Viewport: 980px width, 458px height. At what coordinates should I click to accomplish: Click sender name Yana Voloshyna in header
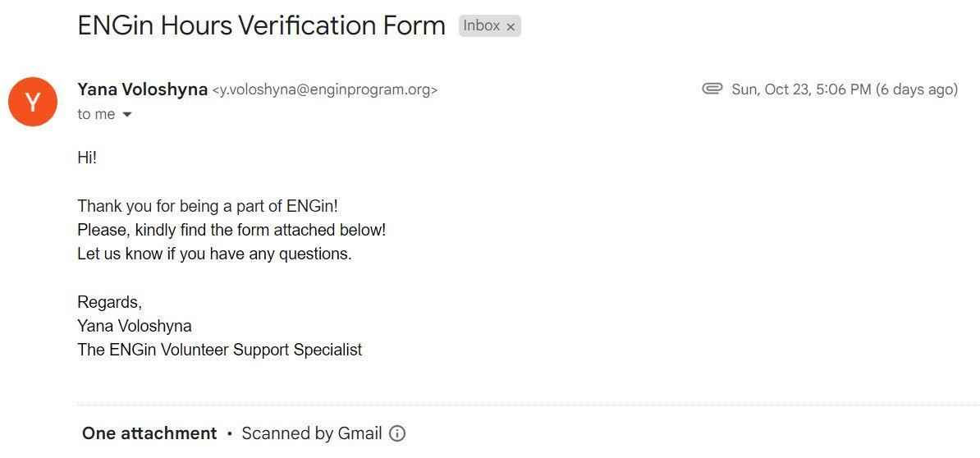[142, 89]
